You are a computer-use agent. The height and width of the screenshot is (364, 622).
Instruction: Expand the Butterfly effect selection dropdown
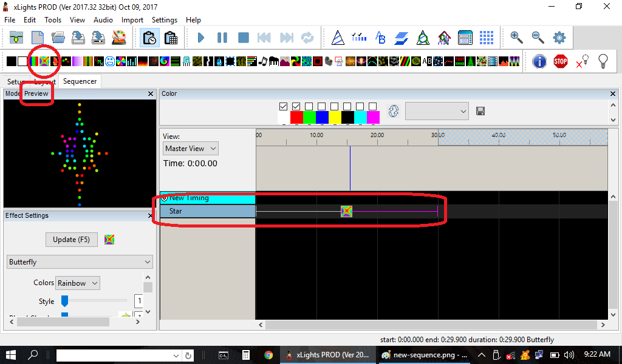(x=80, y=262)
